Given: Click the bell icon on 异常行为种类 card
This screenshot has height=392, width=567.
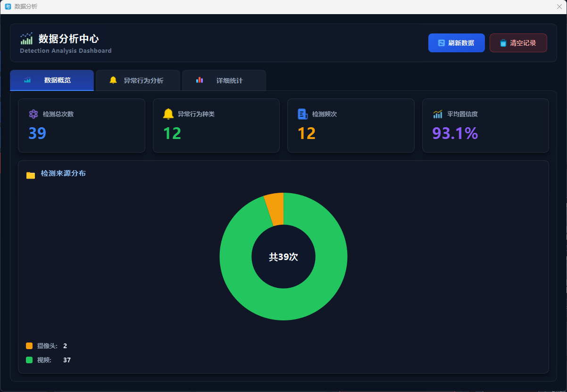Looking at the screenshot, I should [168, 114].
